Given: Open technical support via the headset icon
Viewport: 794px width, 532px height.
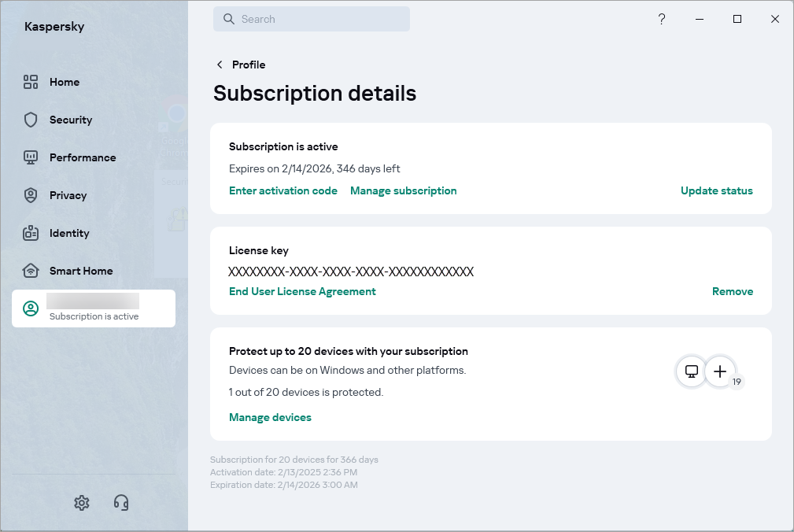Looking at the screenshot, I should point(120,502).
